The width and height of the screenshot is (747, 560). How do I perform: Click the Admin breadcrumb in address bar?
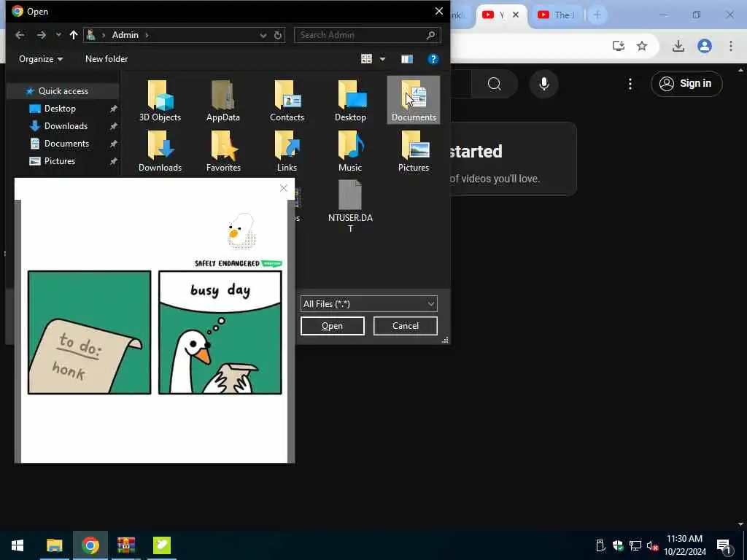pyautogui.click(x=125, y=35)
